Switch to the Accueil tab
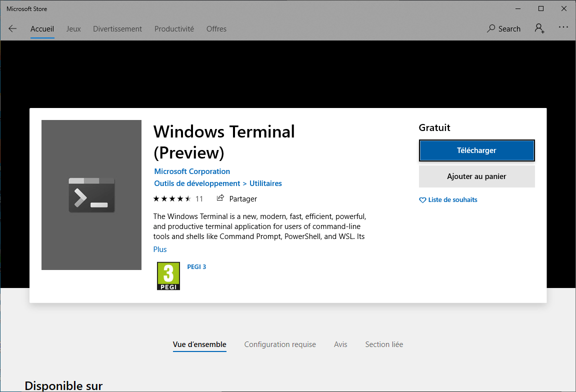 pos(42,28)
